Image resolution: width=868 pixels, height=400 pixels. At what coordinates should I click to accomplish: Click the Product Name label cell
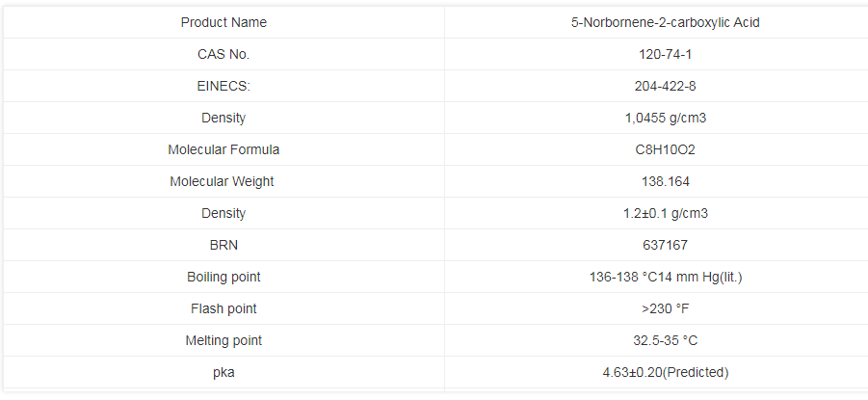224,22
